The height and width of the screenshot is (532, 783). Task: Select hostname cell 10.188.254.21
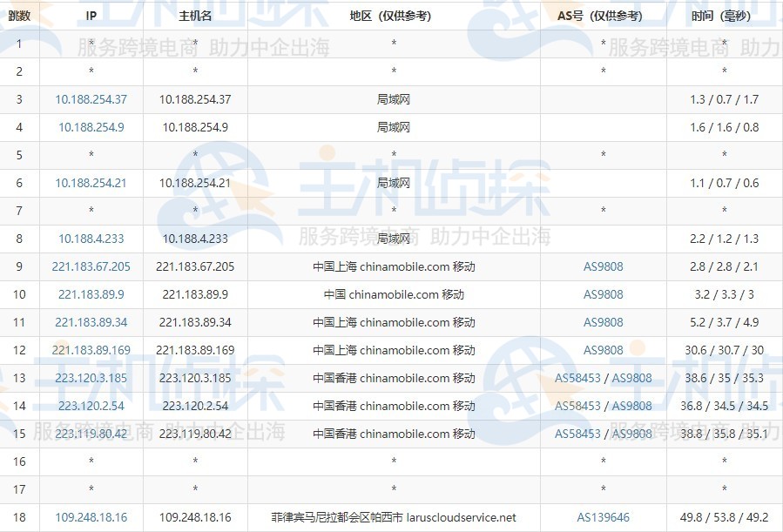[x=195, y=183]
